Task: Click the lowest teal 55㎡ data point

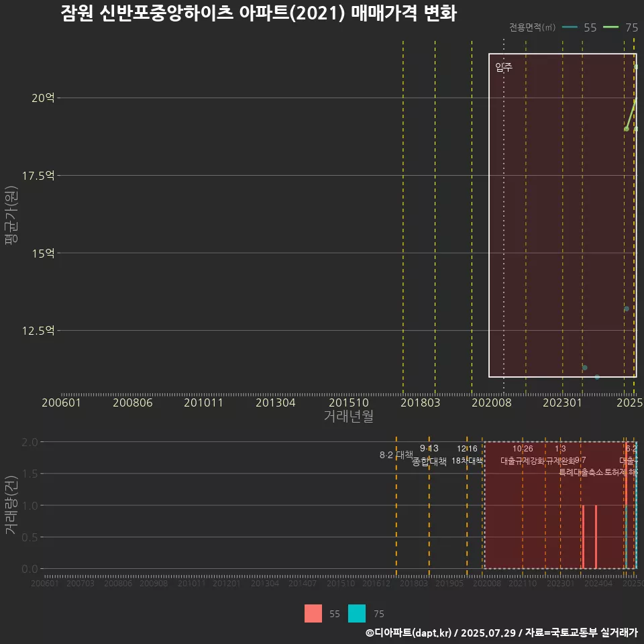Action: coord(597,376)
